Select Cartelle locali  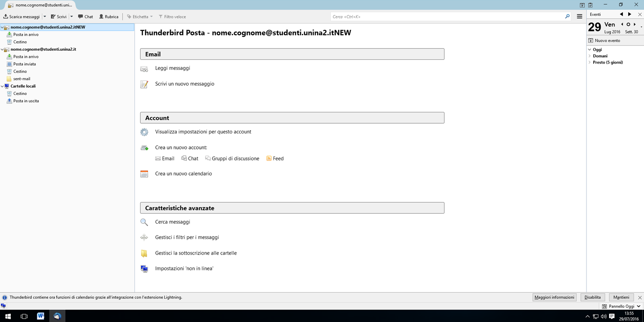tap(23, 86)
